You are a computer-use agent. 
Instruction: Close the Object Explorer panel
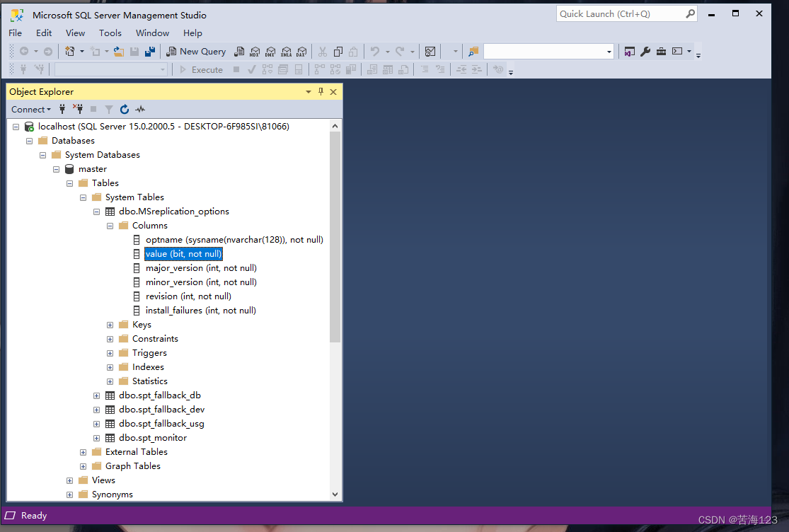point(333,91)
